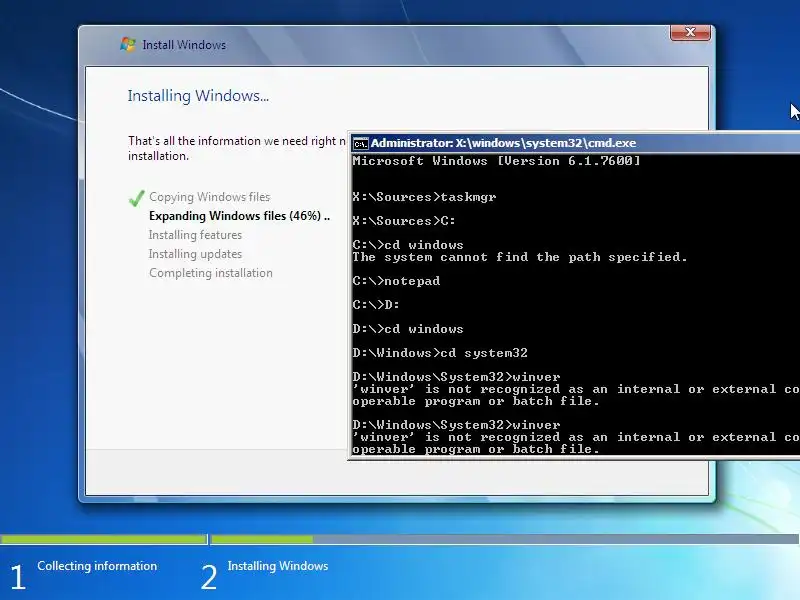
Task: Select the 'Completing installation' step
Action: click(x=211, y=273)
